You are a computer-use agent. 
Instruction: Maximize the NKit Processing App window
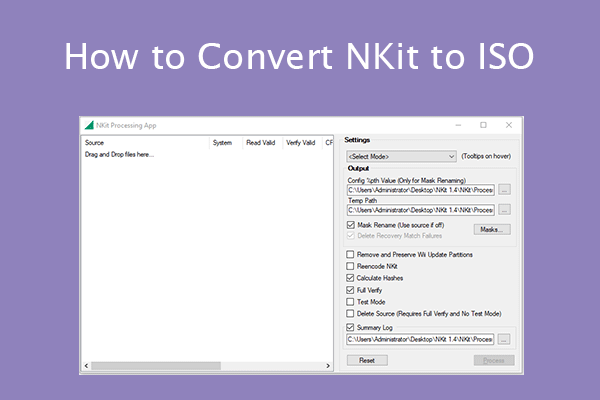point(483,125)
